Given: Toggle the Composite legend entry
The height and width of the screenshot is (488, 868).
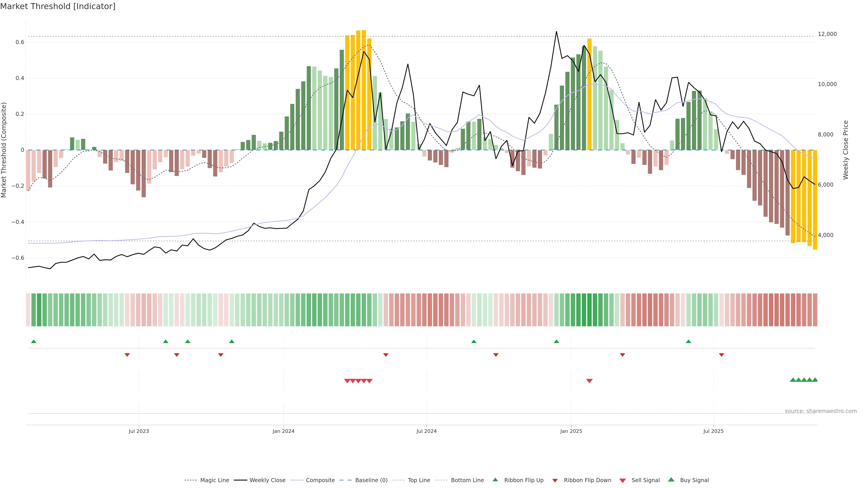Looking at the screenshot, I should tap(320, 480).
